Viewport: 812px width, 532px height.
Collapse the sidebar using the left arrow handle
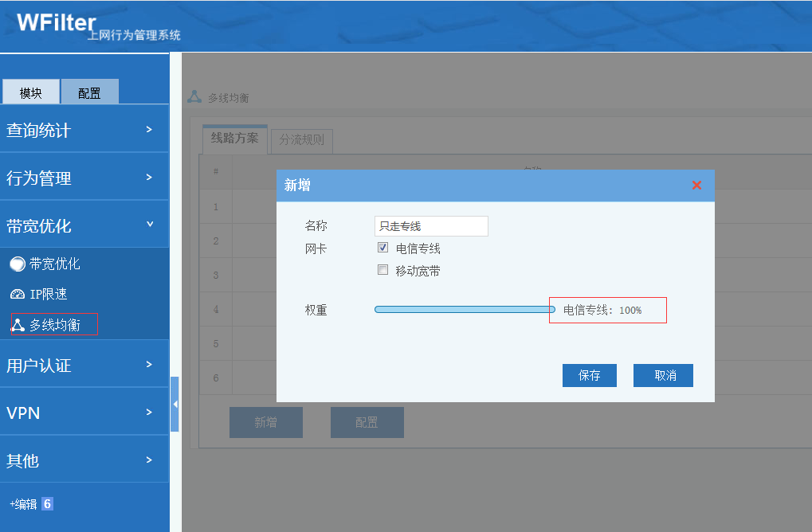click(x=175, y=405)
